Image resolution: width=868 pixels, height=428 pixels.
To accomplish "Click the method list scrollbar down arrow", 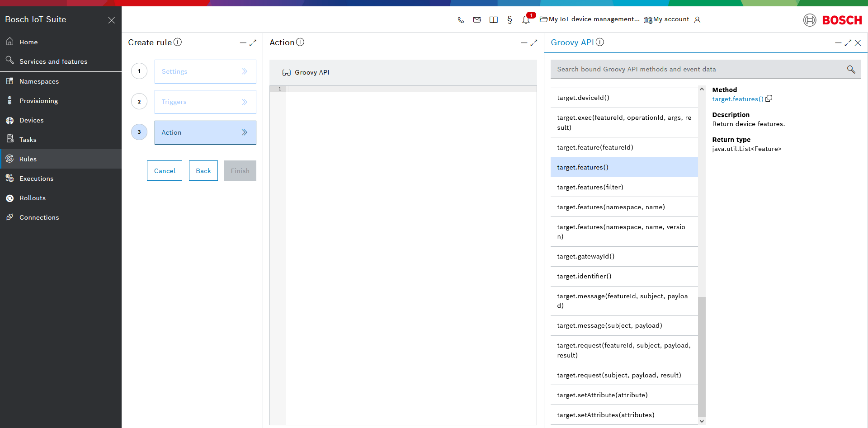I will [x=702, y=421].
